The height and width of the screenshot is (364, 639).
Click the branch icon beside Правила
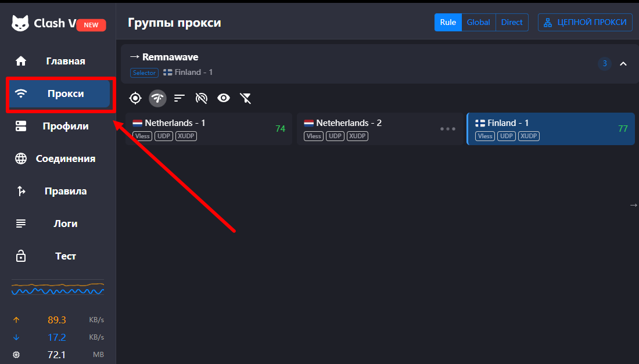21,191
